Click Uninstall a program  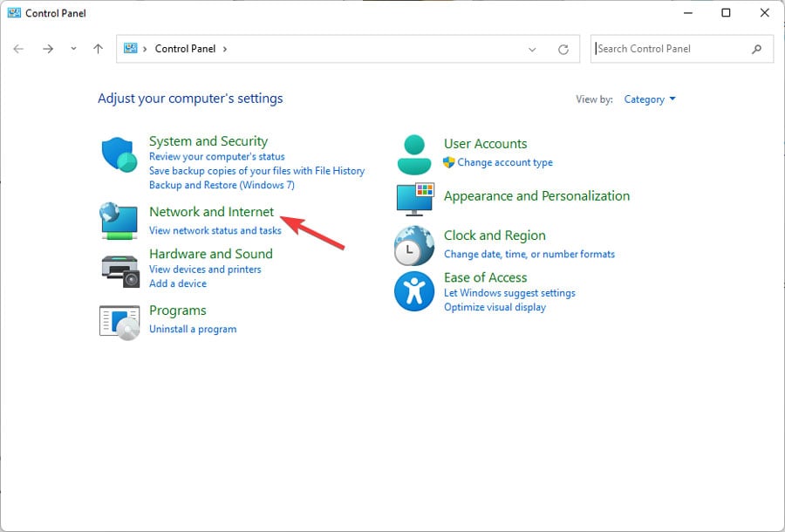point(193,329)
